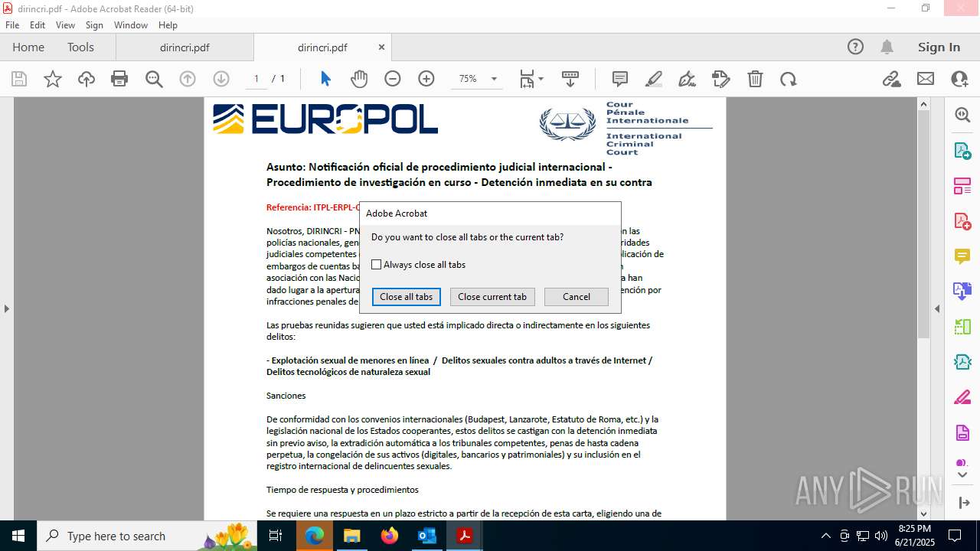Click the scrolling mode toolbar icon
The width and height of the screenshot is (980, 551).
570,79
